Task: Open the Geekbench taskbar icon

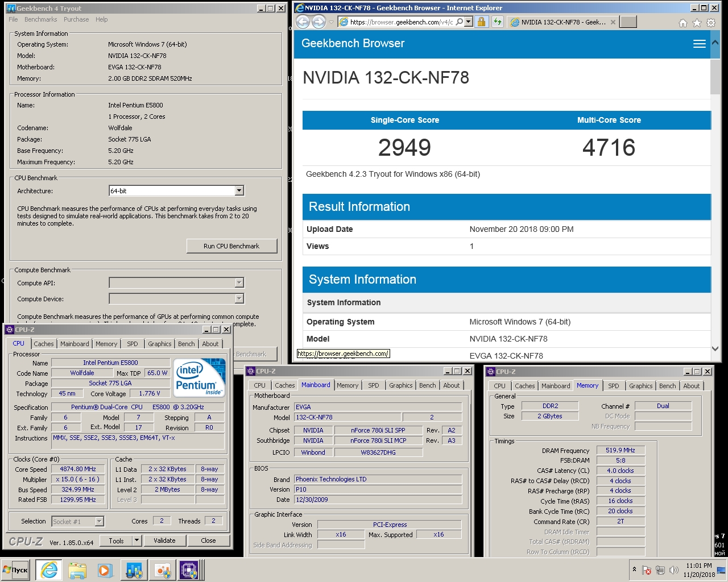Action: coord(134,570)
